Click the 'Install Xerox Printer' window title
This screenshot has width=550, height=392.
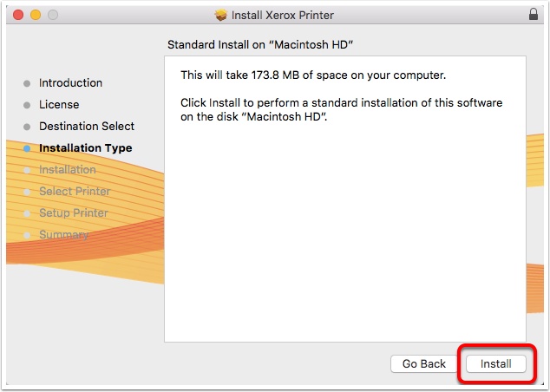pyautogui.click(x=282, y=15)
